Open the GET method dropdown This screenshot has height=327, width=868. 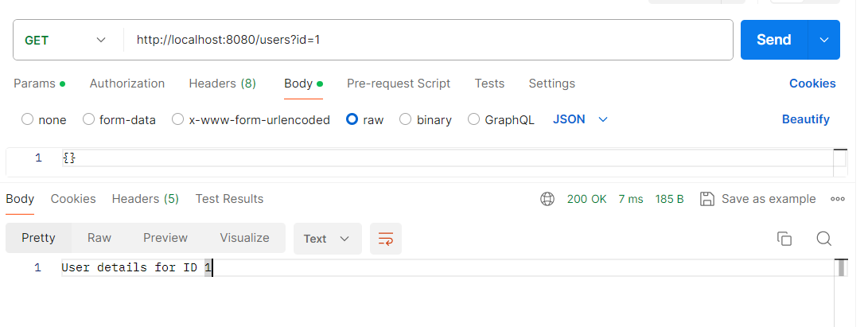point(67,40)
